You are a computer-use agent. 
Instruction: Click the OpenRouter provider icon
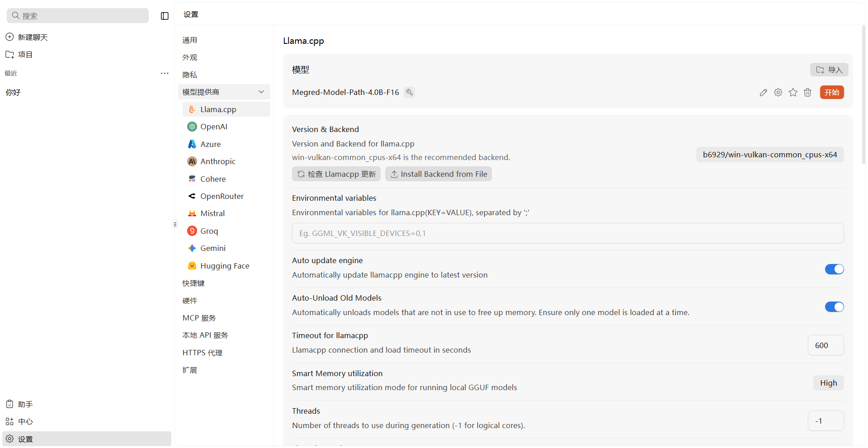click(192, 196)
